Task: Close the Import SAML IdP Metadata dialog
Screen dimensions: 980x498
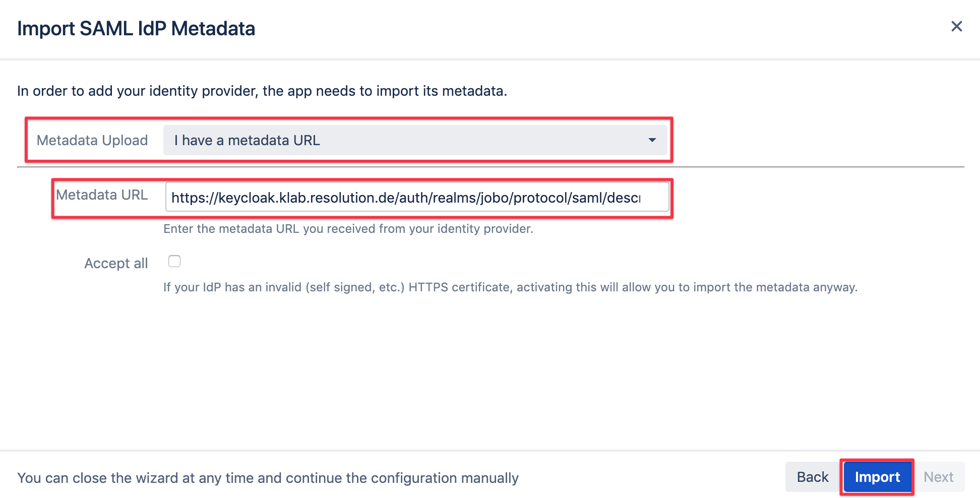Action: 956,26
